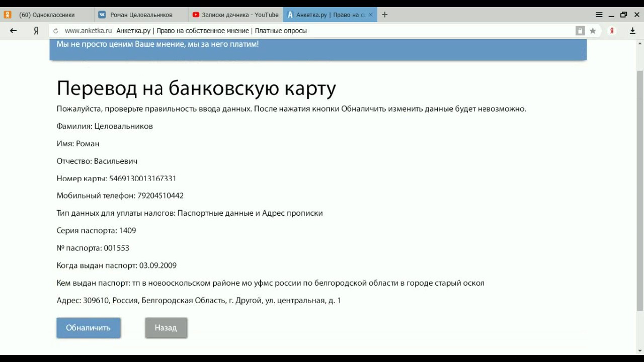Click the Серия паспорта: 1409 line
Screen dimensions: 644x362
96,231
